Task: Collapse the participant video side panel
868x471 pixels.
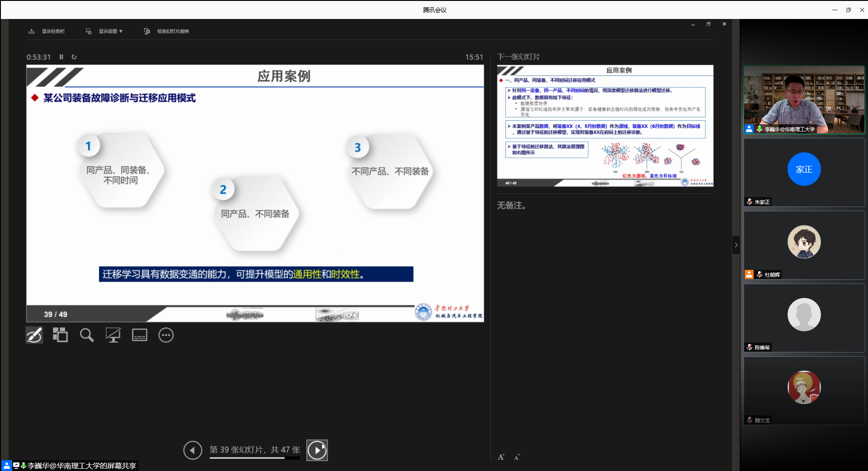Action: [x=736, y=245]
